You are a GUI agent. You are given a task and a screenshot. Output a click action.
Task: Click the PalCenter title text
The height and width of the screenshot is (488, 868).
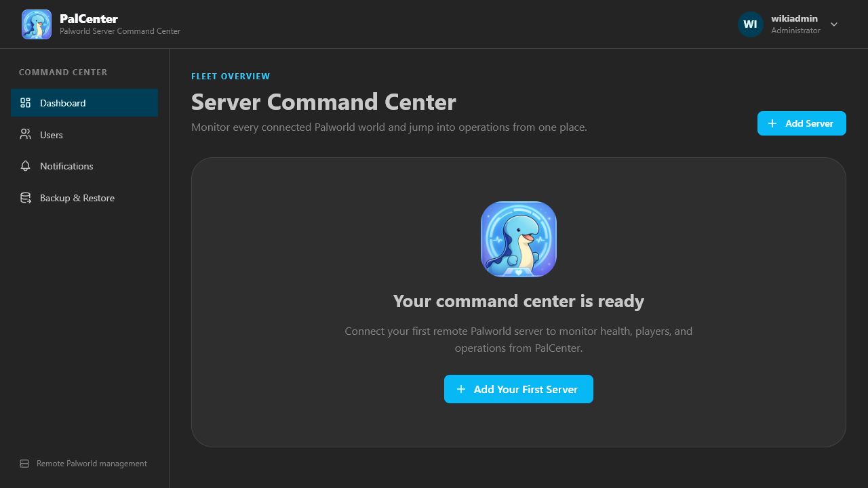point(89,18)
